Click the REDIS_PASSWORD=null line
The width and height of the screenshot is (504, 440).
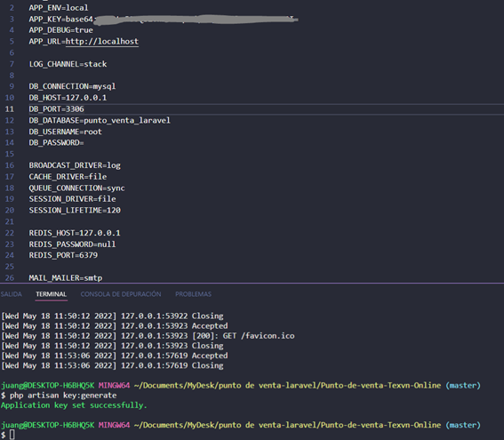tap(72, 244)
